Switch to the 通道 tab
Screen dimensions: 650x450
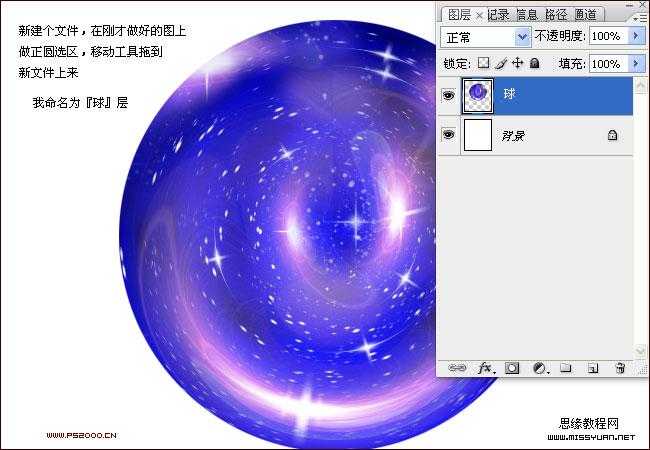[585, 15]
